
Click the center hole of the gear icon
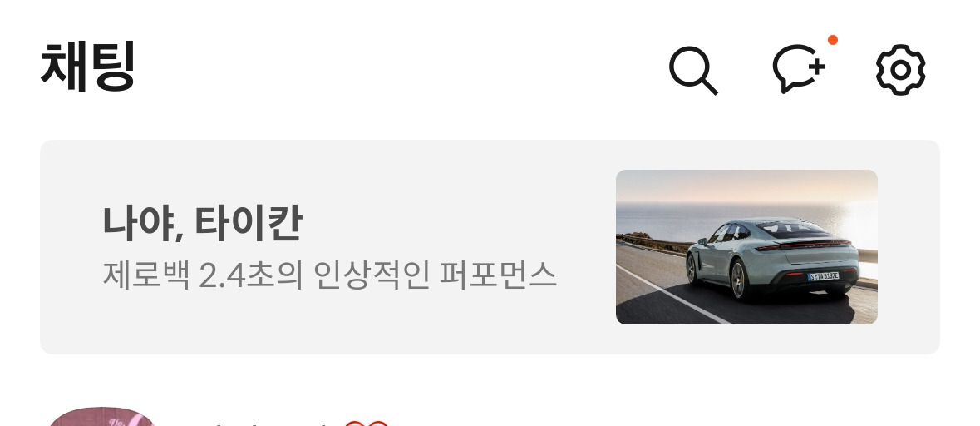click(901, 70)
